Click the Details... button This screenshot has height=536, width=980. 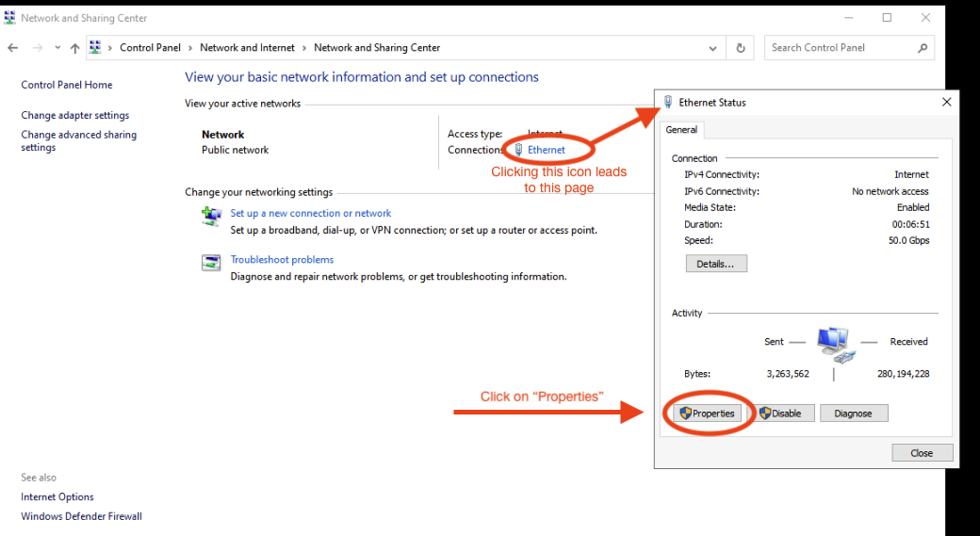point(716,264)
